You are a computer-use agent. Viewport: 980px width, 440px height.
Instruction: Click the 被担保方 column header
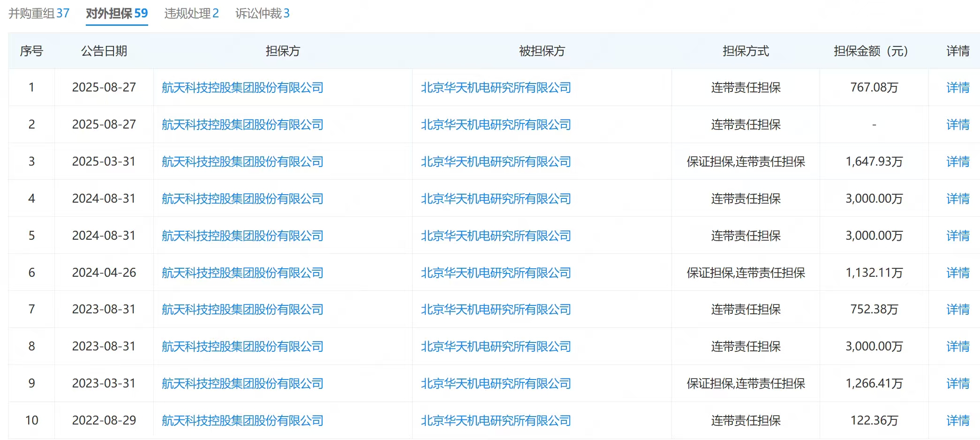tap(542, 51)
